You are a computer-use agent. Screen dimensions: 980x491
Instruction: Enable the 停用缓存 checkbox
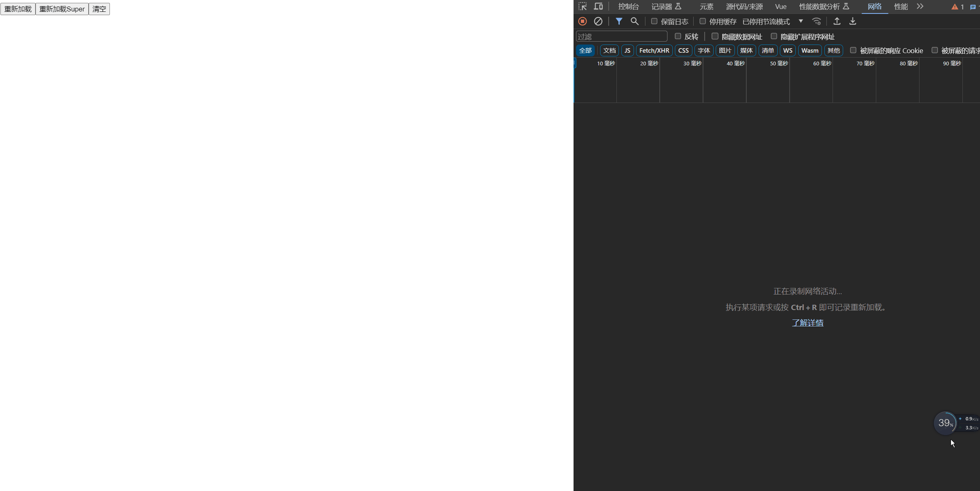click(703, 21)
